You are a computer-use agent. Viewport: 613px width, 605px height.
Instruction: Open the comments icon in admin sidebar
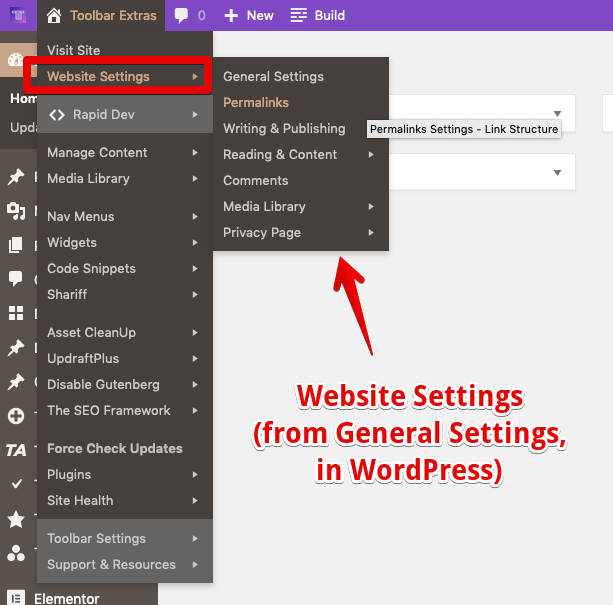tap(16, 279)
